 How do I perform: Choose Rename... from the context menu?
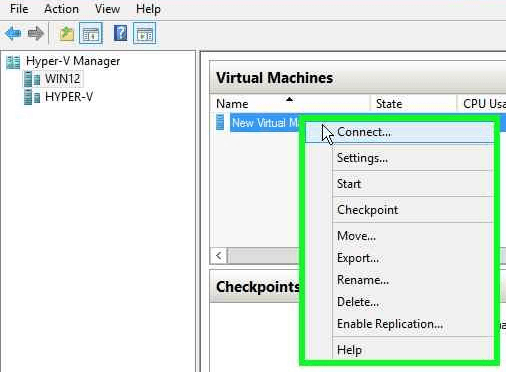[399, 280]
